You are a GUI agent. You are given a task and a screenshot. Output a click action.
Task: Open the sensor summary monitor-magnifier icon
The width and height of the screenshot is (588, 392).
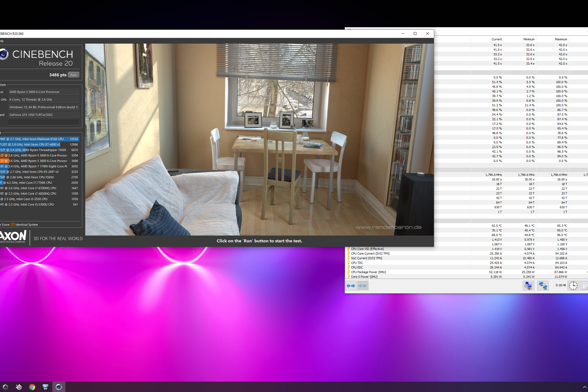[528, 285]
